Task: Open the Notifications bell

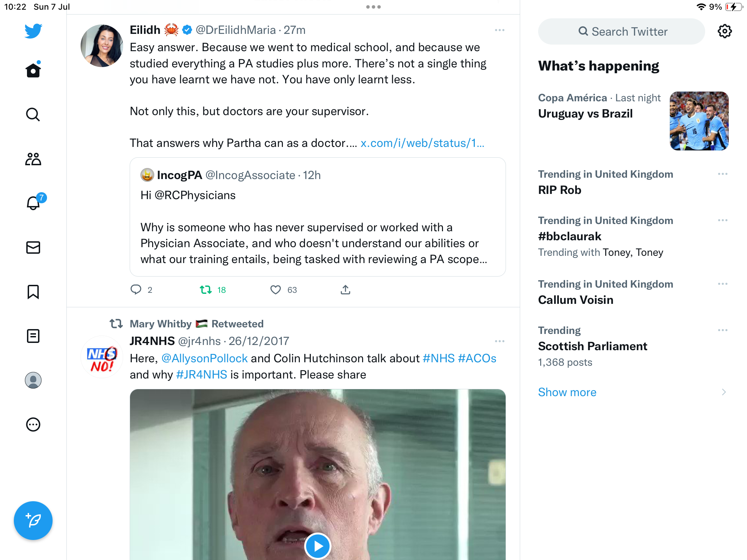Action: pos(33,203)
